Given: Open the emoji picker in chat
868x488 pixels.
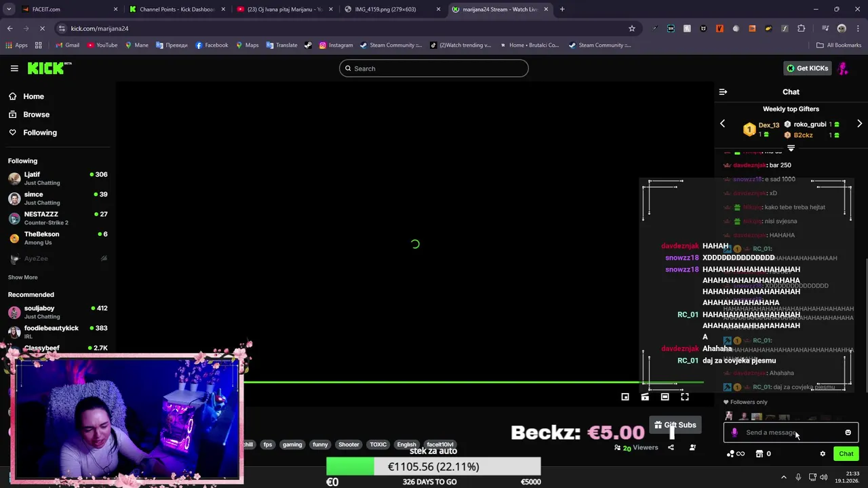Looking at the screenshot, I should (x=848, y=432).
